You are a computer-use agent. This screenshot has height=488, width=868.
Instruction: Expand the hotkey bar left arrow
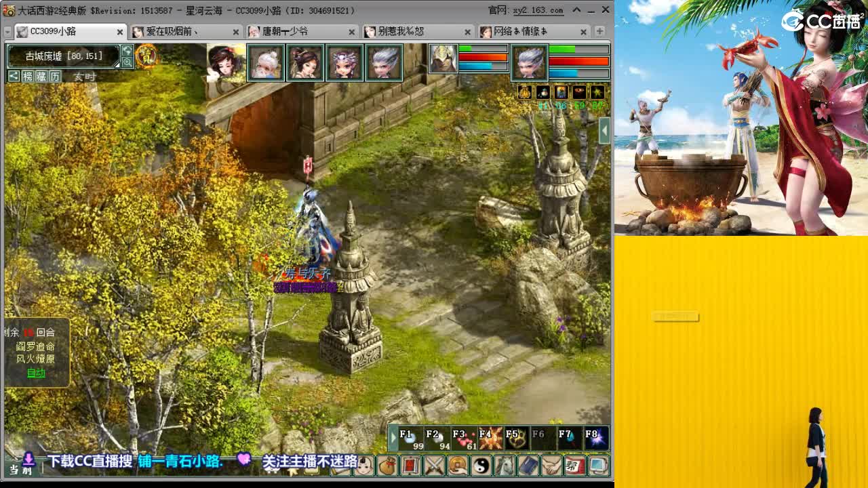[393, 438]
